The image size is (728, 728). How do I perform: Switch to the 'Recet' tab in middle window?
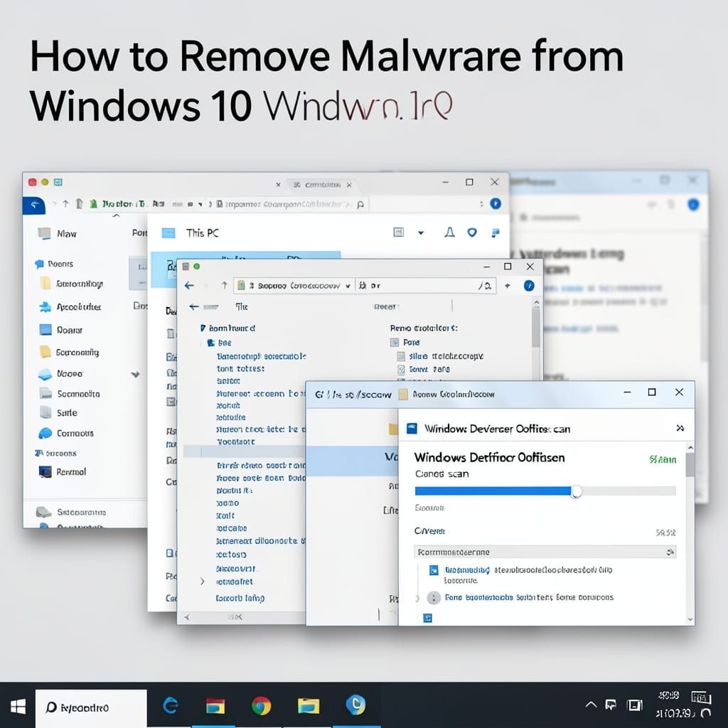click(x=385, y=306)
